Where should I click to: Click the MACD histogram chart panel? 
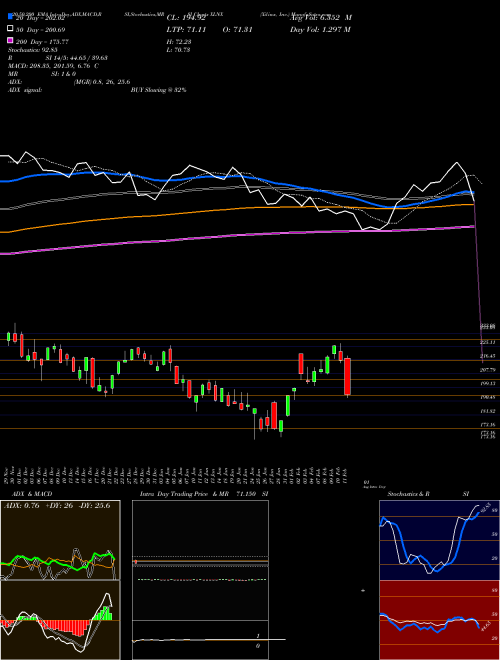point(60,620)
